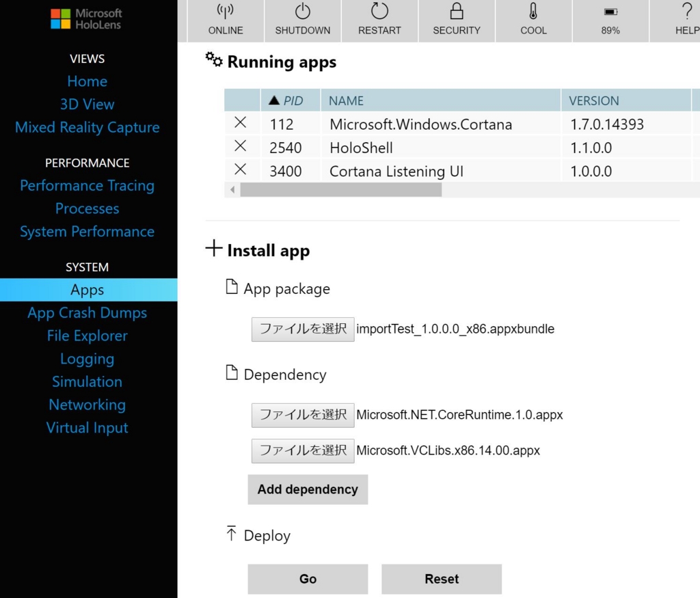This screenshot has width=700, height=598.
Task: Click the COOL thermometer icon
Action: [533, 11]
